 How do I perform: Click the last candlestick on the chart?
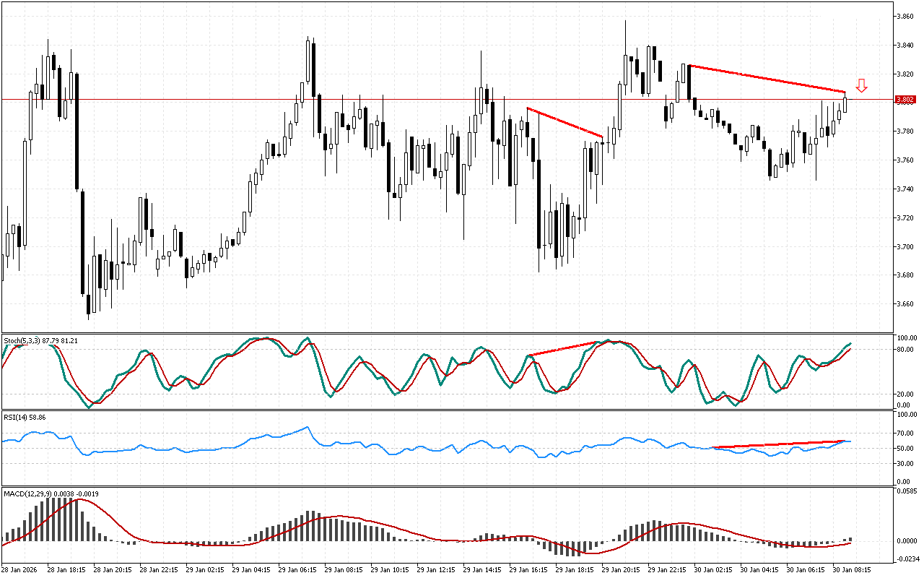coord(845,103)
